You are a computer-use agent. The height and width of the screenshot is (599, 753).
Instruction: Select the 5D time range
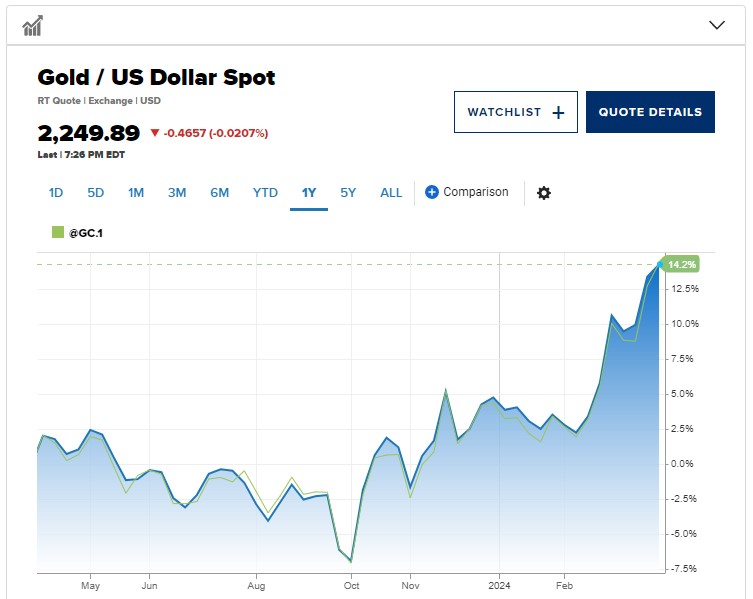coord(95,193)
